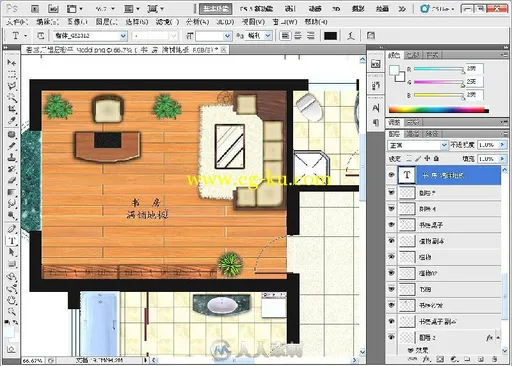
Task: Click the Create Warped Text icon
Action: [351, 36]
